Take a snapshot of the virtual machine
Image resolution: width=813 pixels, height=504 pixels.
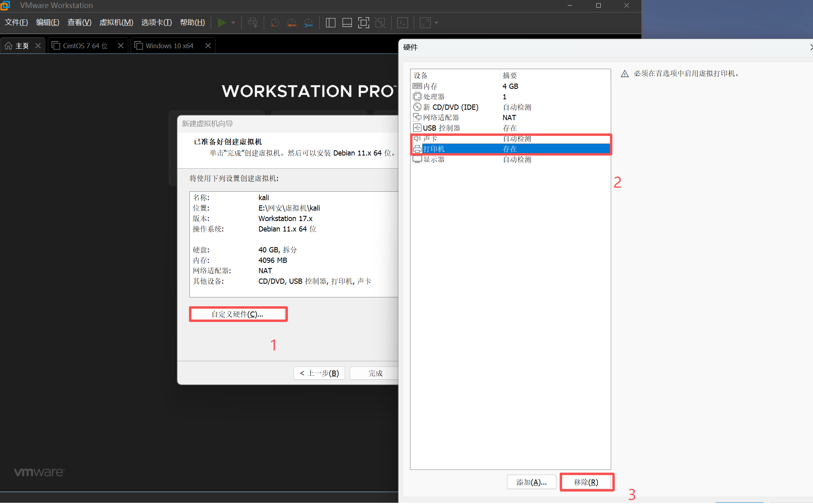pyautogui.click(x=275, y=23)
